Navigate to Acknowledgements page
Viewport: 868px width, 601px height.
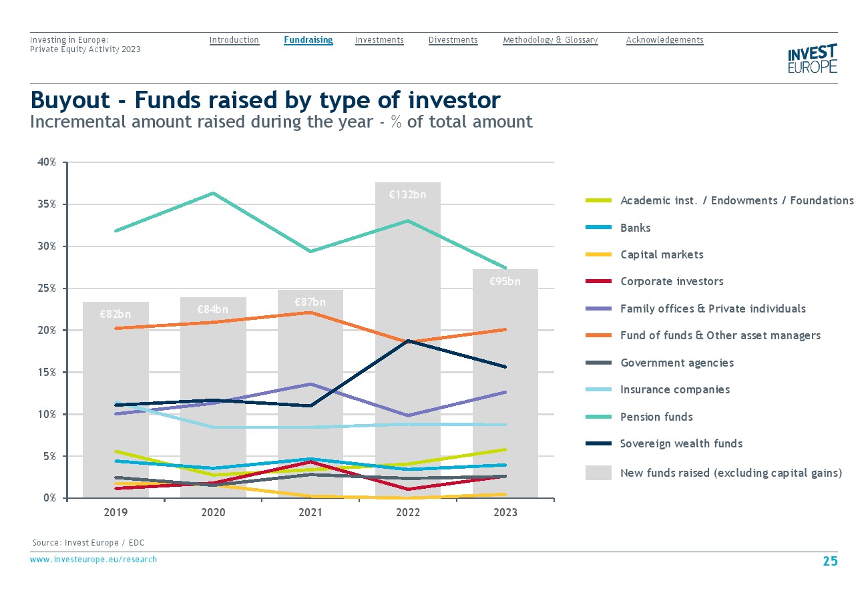[664, 40]
